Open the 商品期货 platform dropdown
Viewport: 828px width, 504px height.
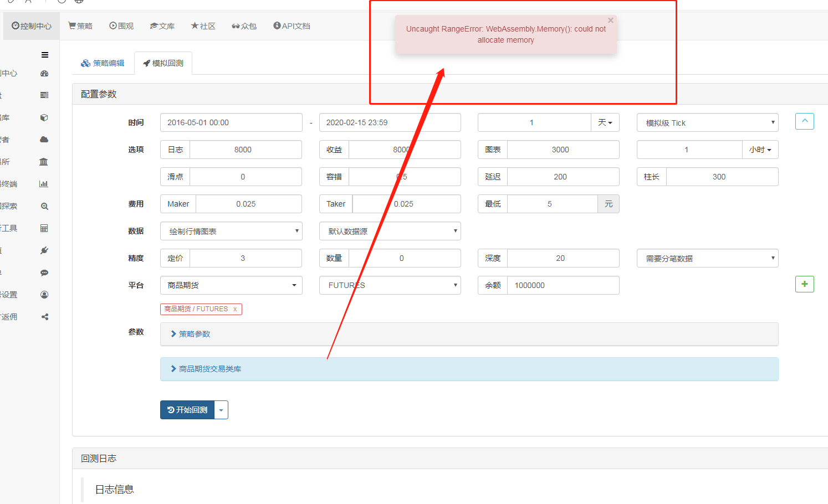pos(231,285)
